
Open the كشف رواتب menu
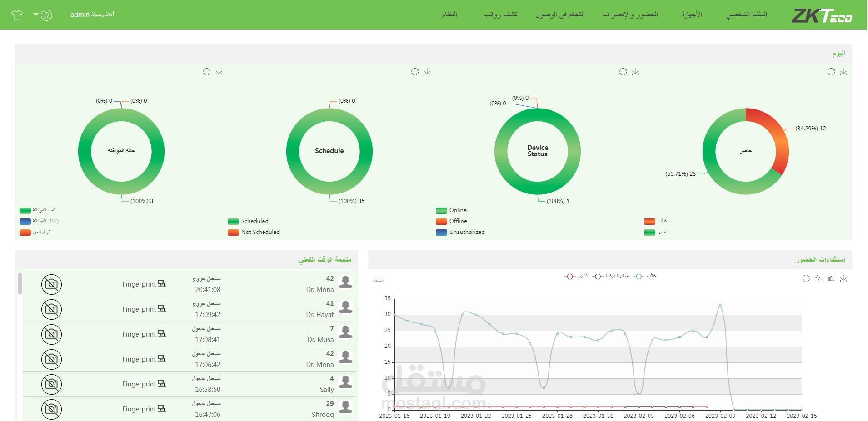click(x=500, y=15)
